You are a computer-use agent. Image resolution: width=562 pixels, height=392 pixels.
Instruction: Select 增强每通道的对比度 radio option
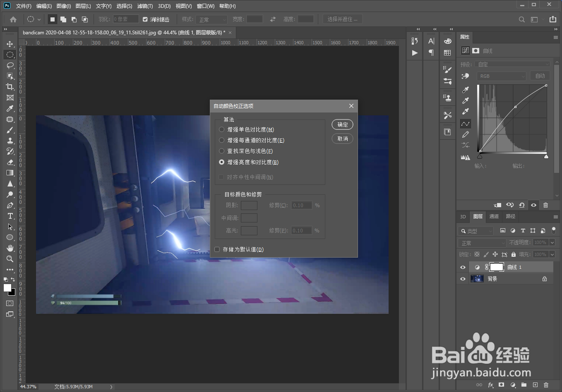[222, 140]
